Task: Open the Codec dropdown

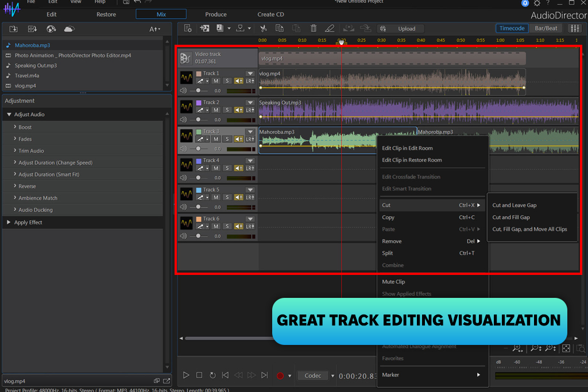Action: 332,375
